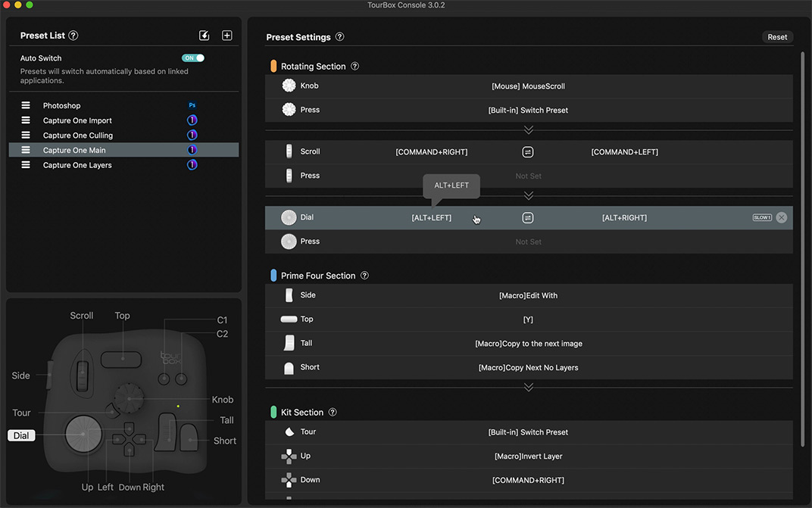Viewport: 812px width, 508px height.
Task: Click the blue Prime Four Section color marker
Action: click(x=273, y=276)
